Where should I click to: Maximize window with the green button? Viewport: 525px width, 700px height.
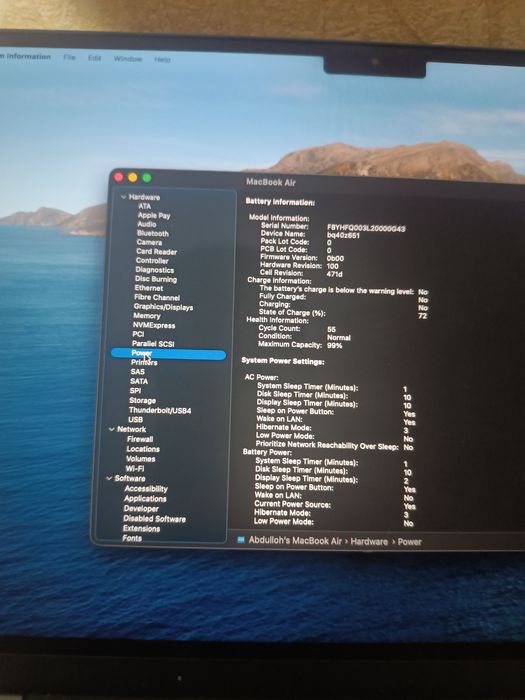146,178
